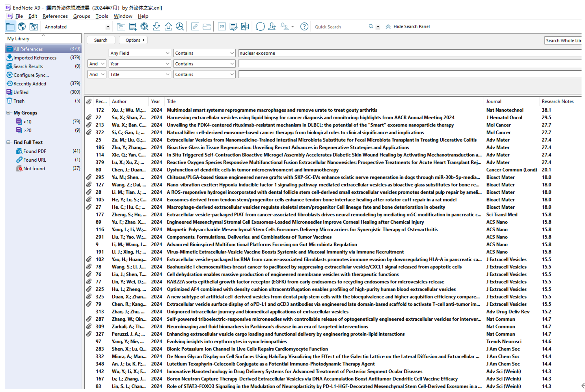Open the Window menu
This screenshot has width=585, height=392.
123,16
